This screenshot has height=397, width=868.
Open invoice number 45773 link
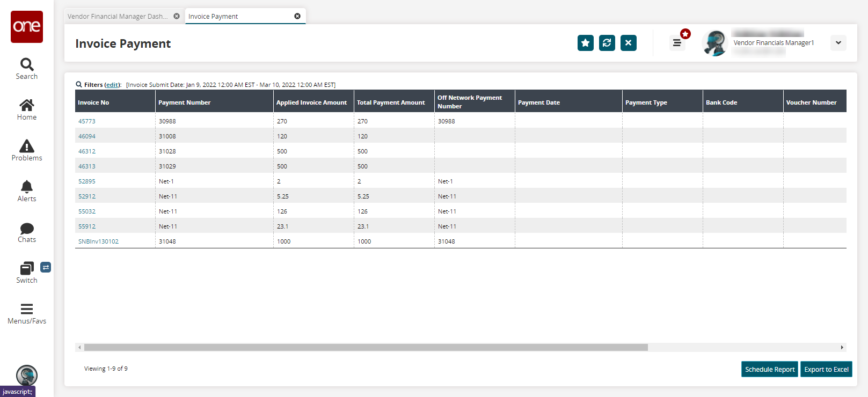click(x=87, y=121)
